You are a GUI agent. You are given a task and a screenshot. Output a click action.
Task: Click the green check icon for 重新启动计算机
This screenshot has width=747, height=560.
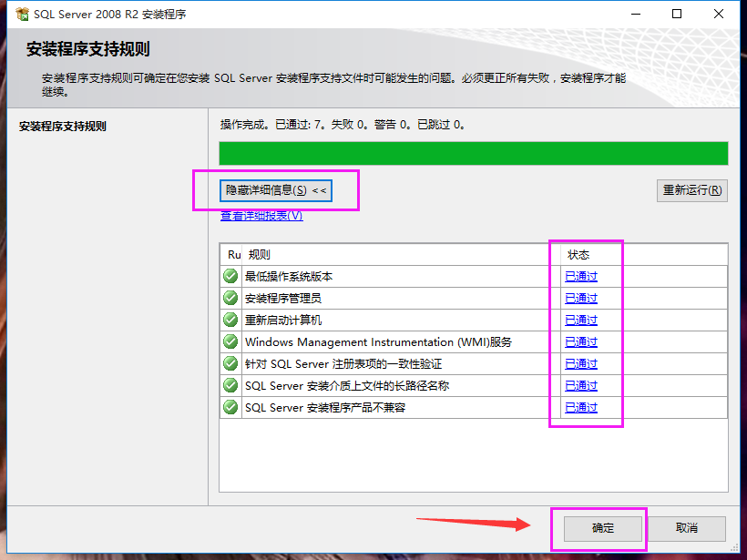pyautogui.click(x=230, y=320)
